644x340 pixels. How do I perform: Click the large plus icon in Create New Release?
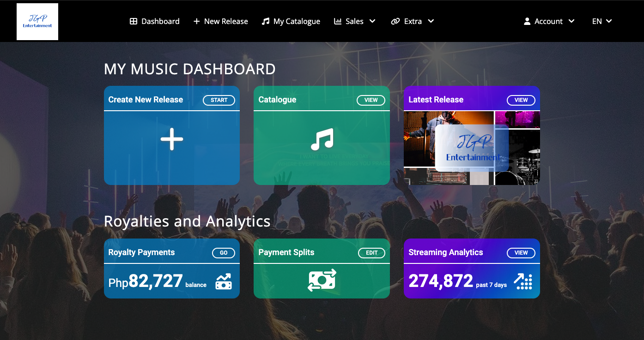[x=171, y=138]
